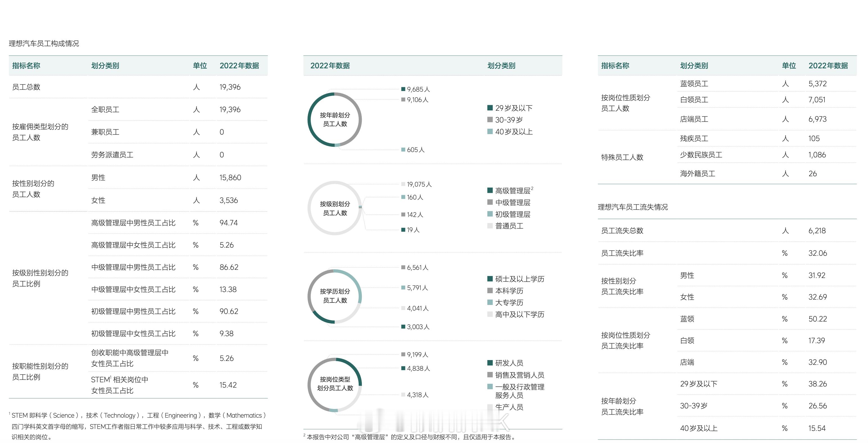Click the value 50.22
Image resolution: width=868 pixels, height=443 pixels.
(818, 319)
